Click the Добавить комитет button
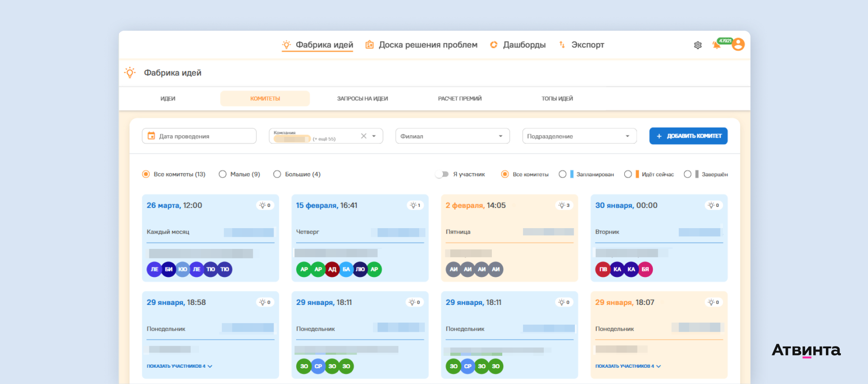868x384 pixels. pos(689,136)
